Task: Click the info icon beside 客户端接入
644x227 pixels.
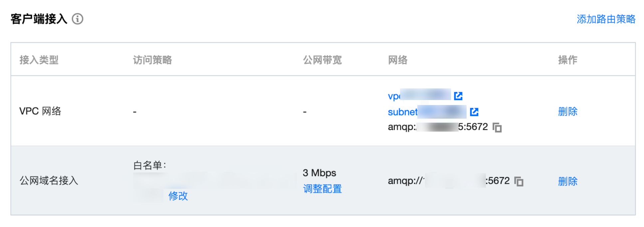Action: click(x=78, y=19)
